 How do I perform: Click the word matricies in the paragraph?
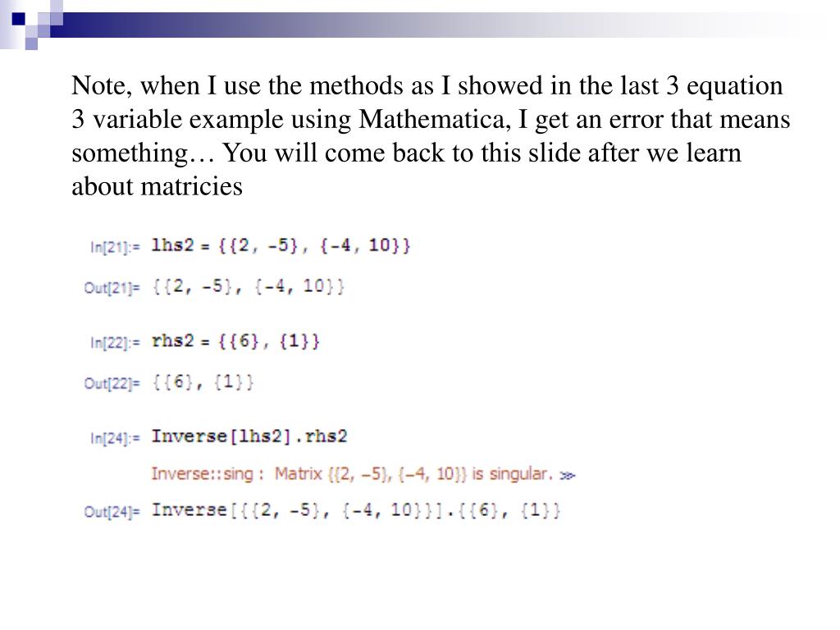tap(191, 186)
